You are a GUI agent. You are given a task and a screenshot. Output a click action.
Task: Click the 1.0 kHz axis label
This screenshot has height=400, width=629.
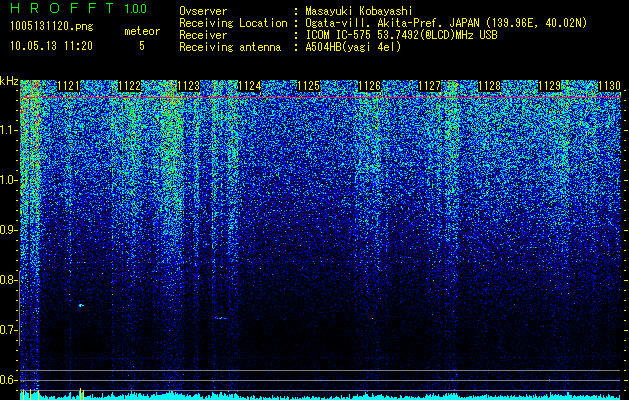click(9, 180)
